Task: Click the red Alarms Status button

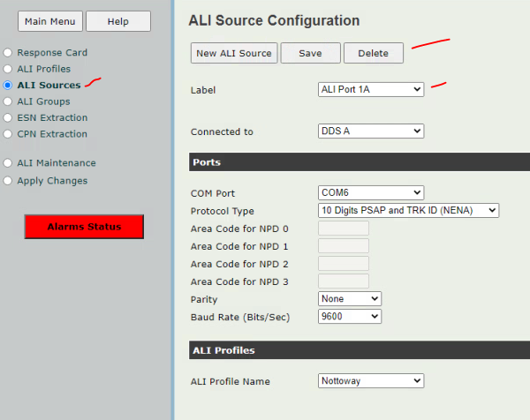Action: pos(84,227)
